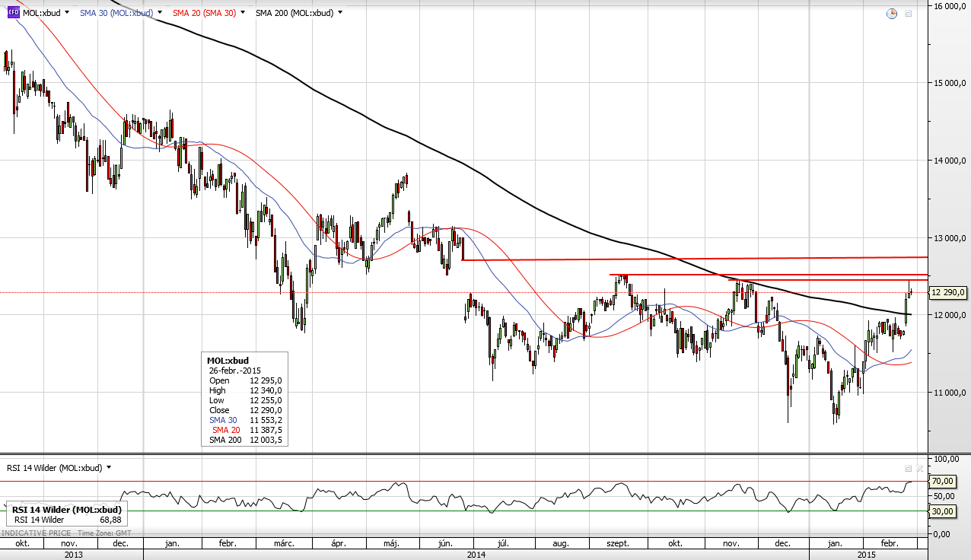Click the 14 000,0 price axis label
The height and width of the screenshot is (560, 971).
tap(951, 161)
